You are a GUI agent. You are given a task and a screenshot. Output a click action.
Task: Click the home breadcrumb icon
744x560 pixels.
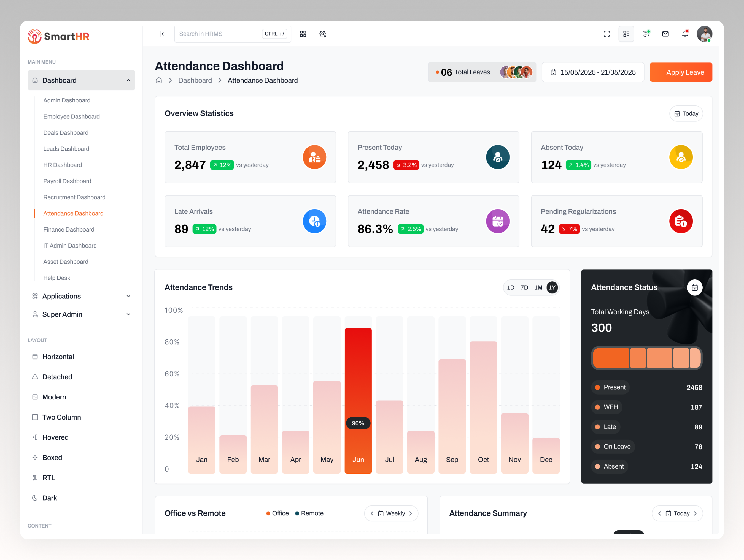pos(158,80)
